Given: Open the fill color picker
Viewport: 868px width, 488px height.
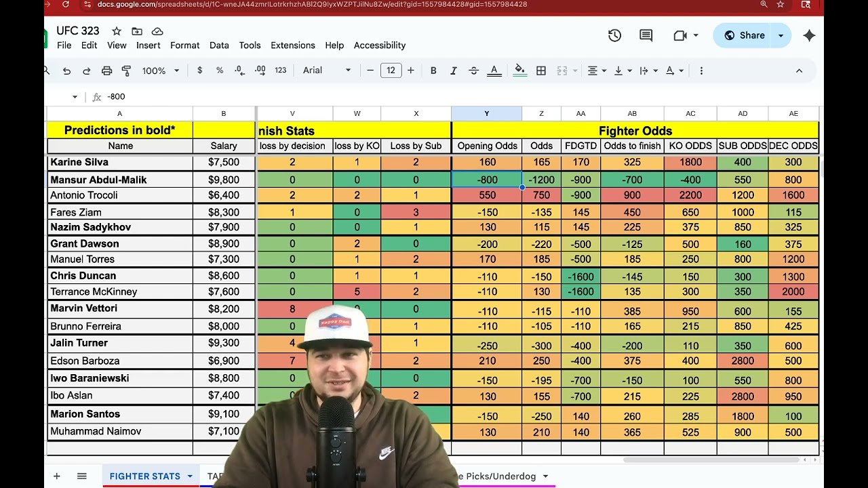Looking at the screenshot, I should [x=520, y=70].
